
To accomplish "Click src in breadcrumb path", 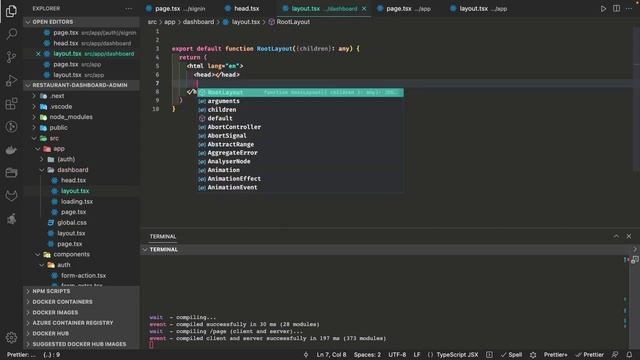I will (152, 22).
